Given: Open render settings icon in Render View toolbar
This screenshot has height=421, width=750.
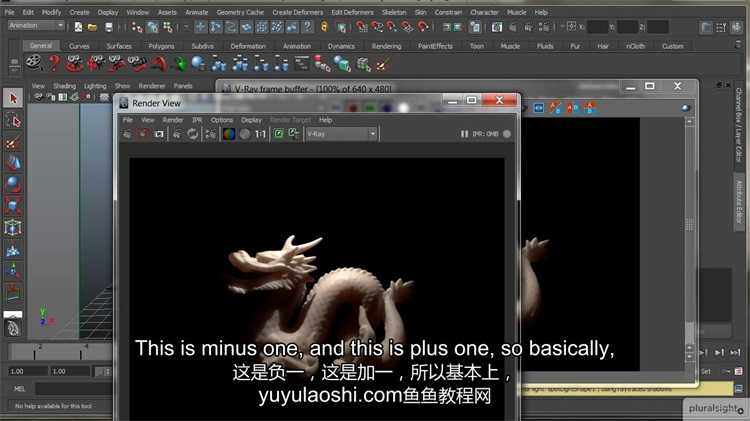Looking at the screenshot, I should pyautogui.click(x=210, y=134).
